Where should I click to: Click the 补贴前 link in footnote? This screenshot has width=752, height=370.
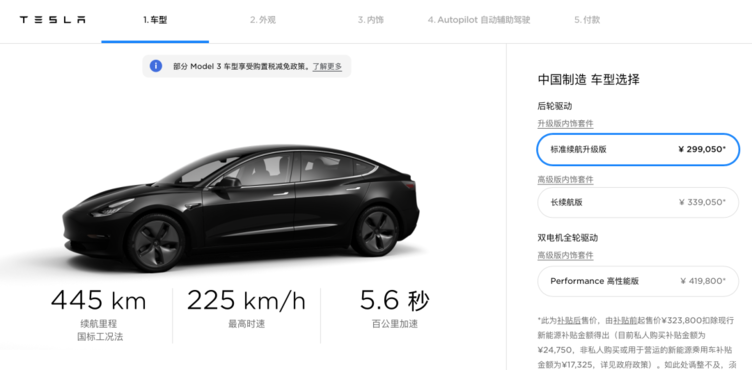[x=625, y=320]
